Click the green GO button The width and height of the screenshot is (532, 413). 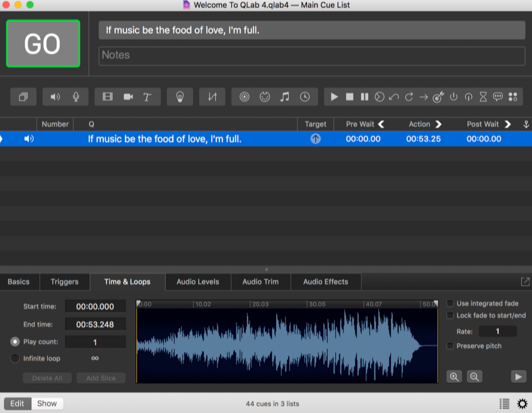(43, 44)
